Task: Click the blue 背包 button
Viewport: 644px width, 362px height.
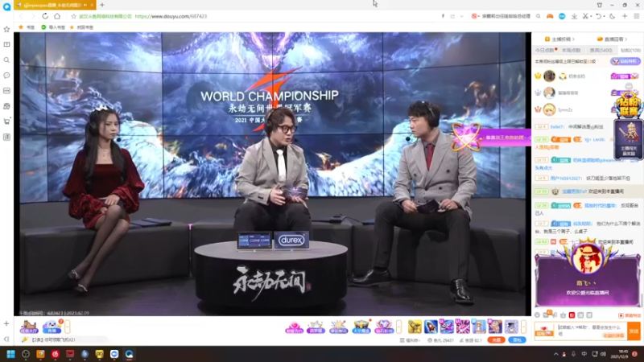Action: pyautogui.click(x=517, y=339)
